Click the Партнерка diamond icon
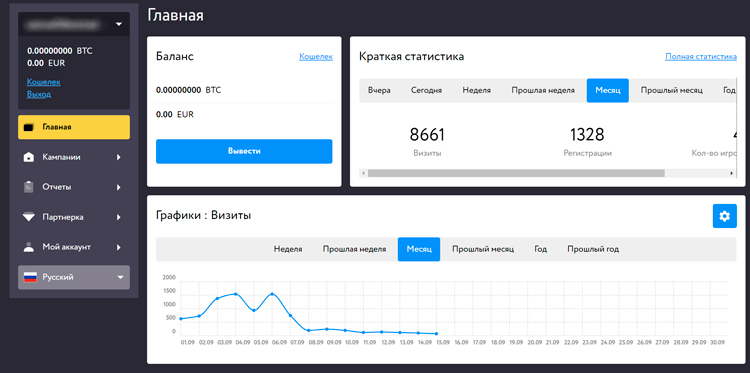The width and height of the screenshot is (750, 373). pyautogui.click(x=29, y=217)
